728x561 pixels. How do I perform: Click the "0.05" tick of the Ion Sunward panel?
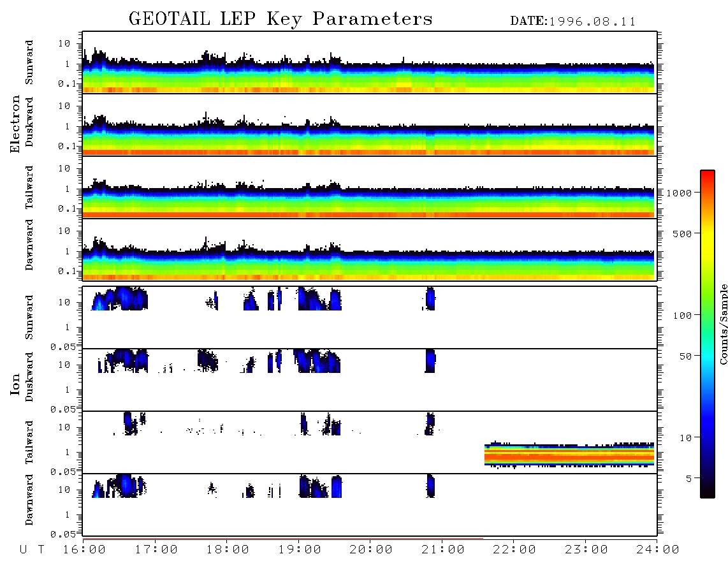tap(62, 347)
